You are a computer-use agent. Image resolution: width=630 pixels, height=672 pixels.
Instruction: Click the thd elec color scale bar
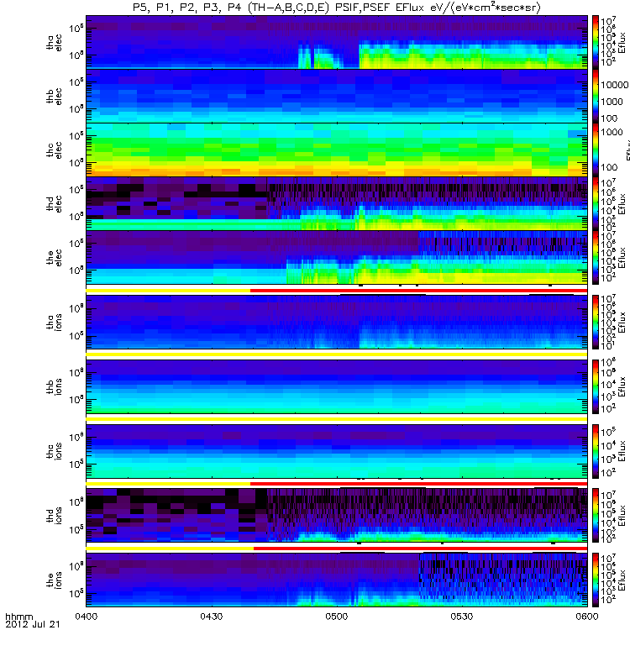tap(596, 204)
